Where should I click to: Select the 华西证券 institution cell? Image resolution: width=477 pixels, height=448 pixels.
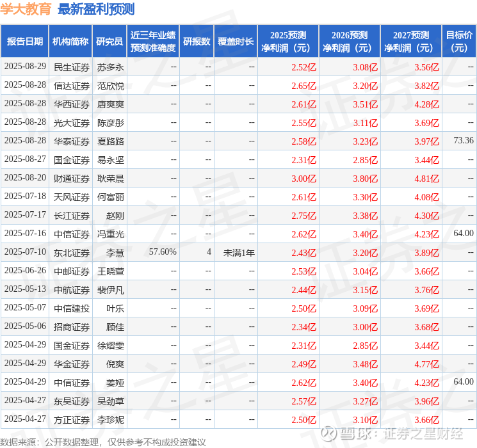[x=72, y=104]
